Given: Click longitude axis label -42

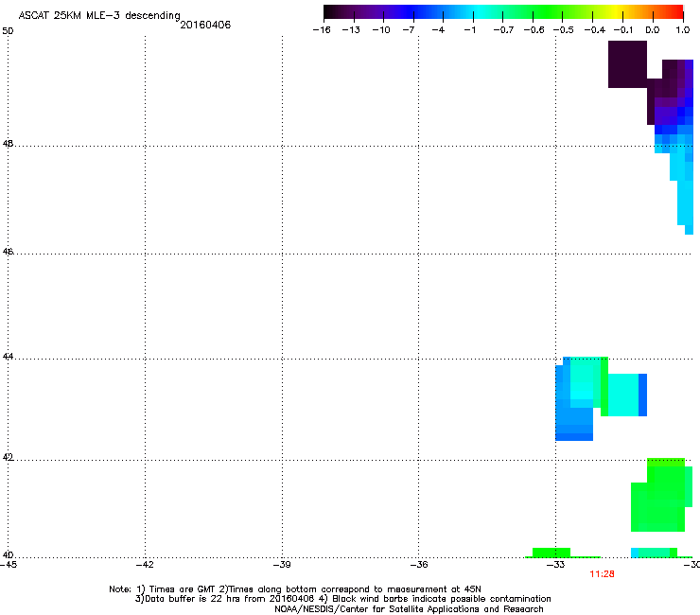Looking at the screenshot, I should [145, 565].
